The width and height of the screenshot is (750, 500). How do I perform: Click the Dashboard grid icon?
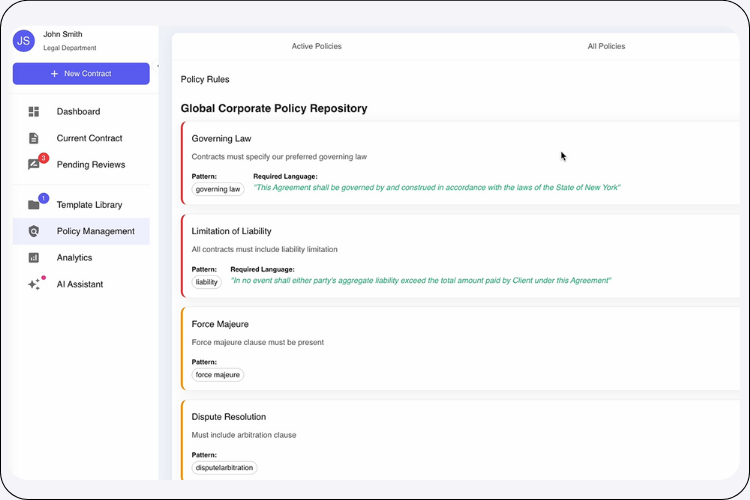coord(34,112)
